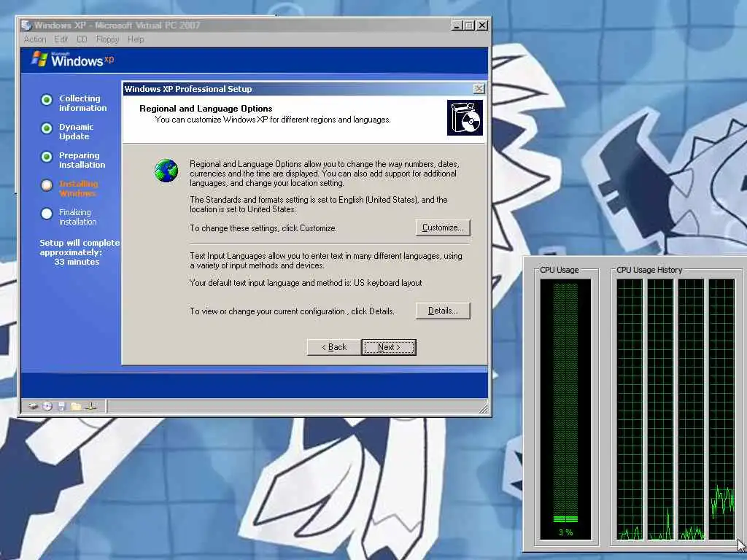This screenshot has height=560, width=747.
Task: Click 'To change these settings, click Customize.' text
Action: click(263, 228)
